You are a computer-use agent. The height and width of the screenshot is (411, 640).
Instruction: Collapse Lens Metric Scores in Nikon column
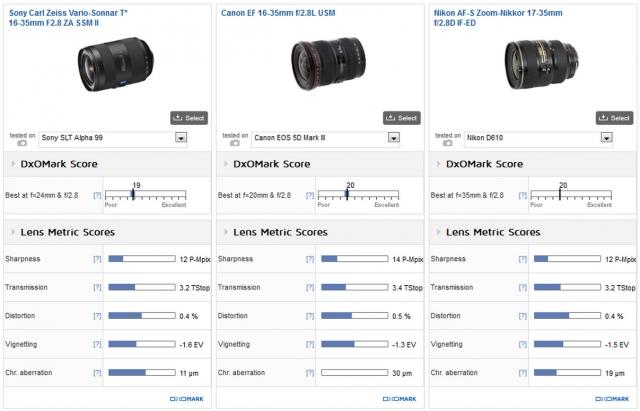436,232
